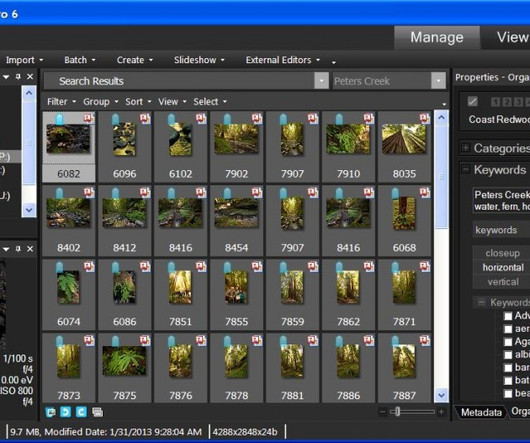
Task: Collapse the Keywords section
Action: (x=465, y=169)
